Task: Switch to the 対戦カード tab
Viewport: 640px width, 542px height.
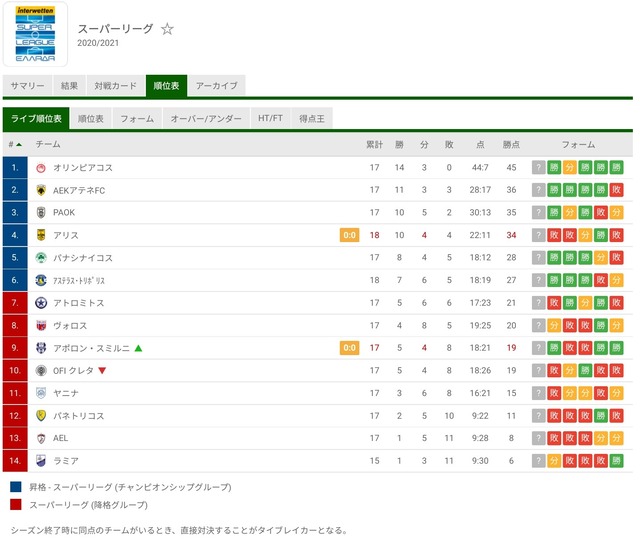Action: coord(116,86)
